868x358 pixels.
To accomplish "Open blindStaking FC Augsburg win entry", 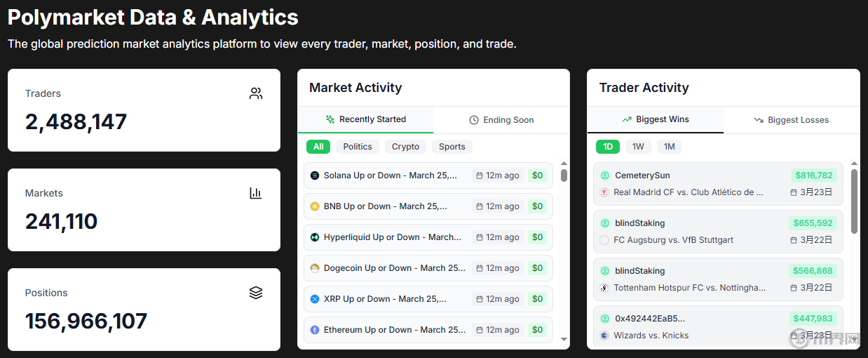I will tap(718, 232).
